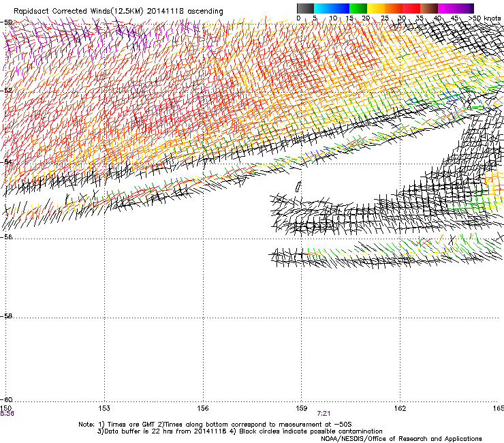Click the NOAA/NESDIS credit text
Image resolution: width=504 pixels, height=443 pixels.
click(401, 438)
